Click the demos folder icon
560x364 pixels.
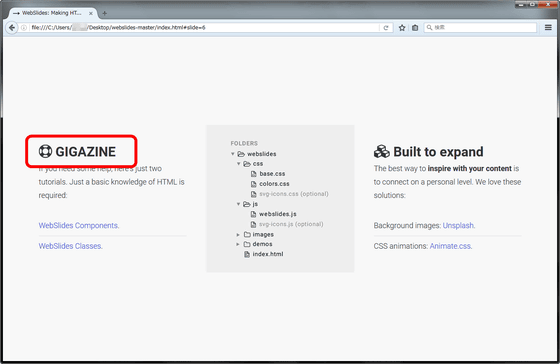(x=247, y=244)
